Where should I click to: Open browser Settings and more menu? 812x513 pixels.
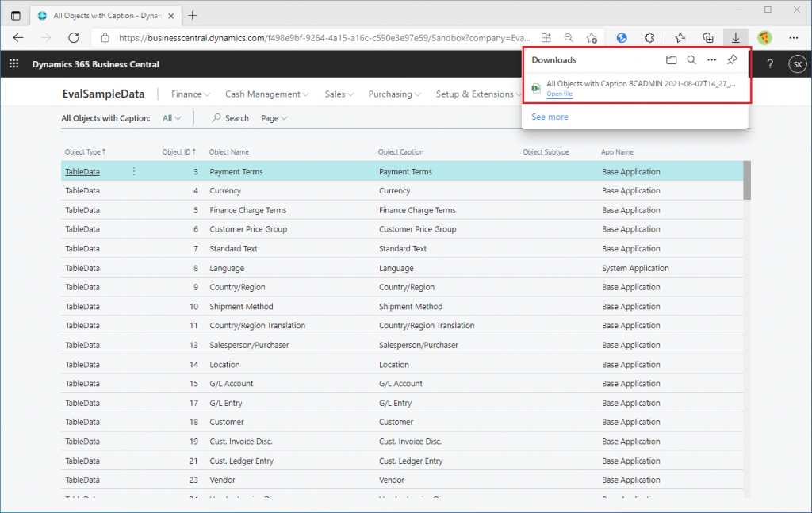[793, 38]
